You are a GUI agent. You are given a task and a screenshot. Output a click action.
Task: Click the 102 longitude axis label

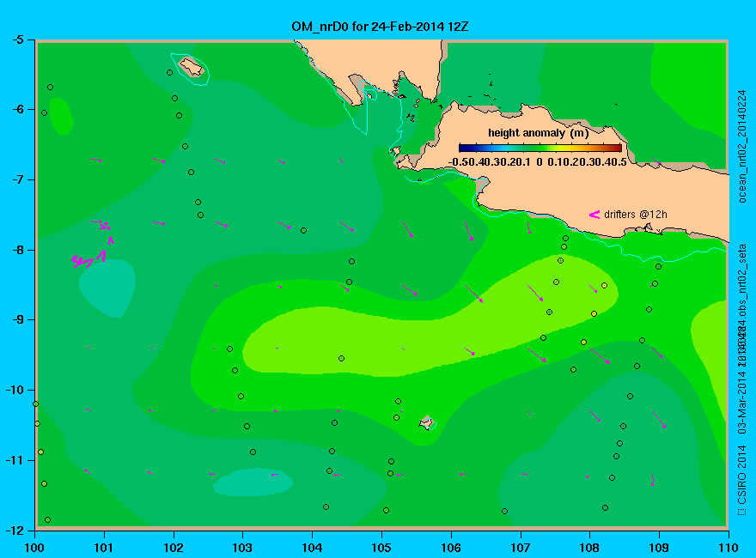click(x=173, y=548)
